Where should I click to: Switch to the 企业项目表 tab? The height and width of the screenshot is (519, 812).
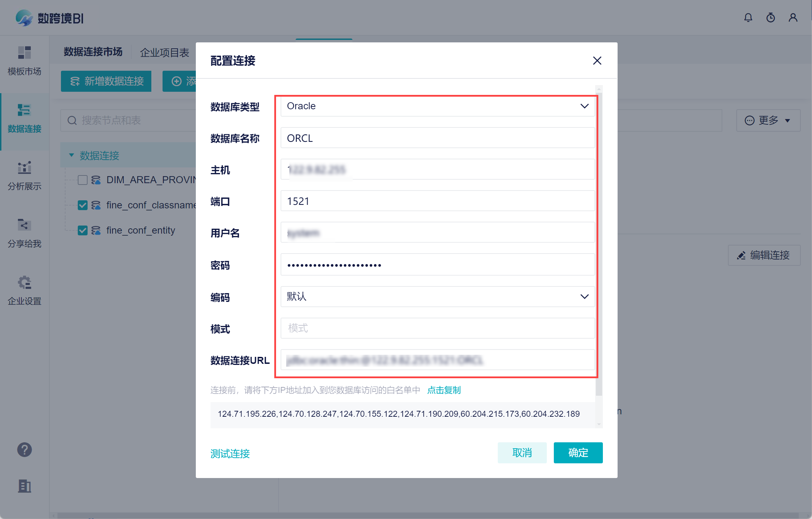coord(164,53)
